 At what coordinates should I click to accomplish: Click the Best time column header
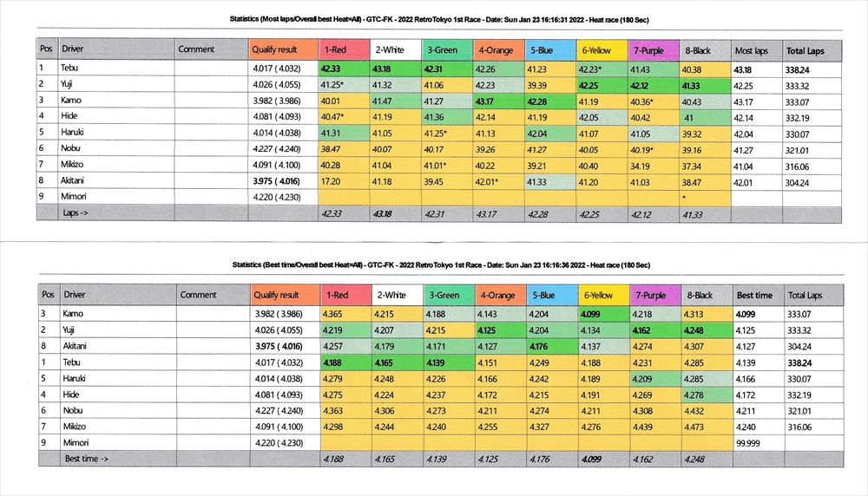(754, 295)
